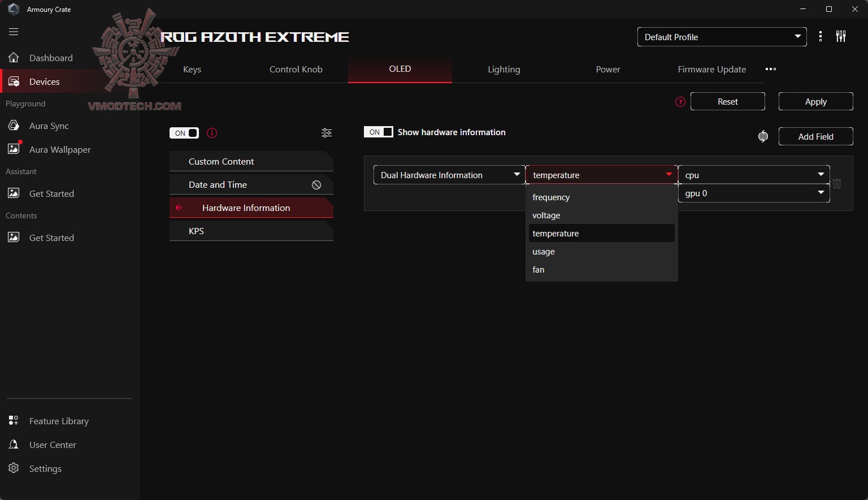This screenshot has width=868, height=500.
Task: Open Aura Wallpaper from the sidebar
Action: [x=60, y=149]
